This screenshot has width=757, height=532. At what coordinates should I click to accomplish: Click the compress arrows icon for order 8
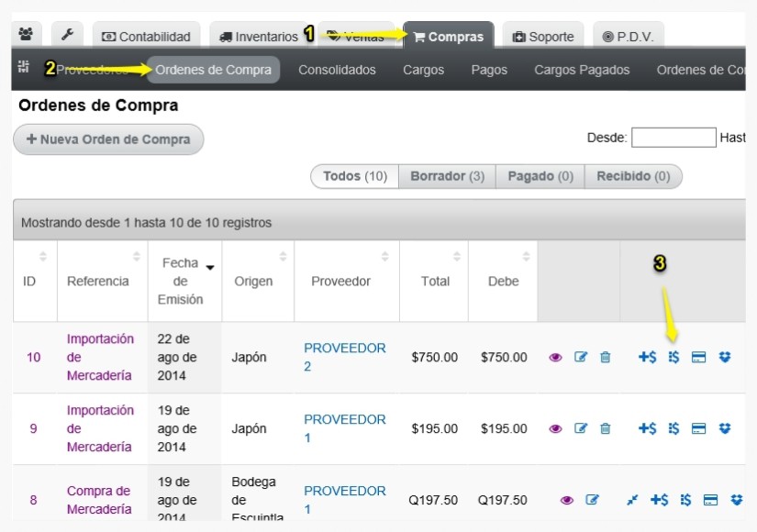[x=632, y=500]
